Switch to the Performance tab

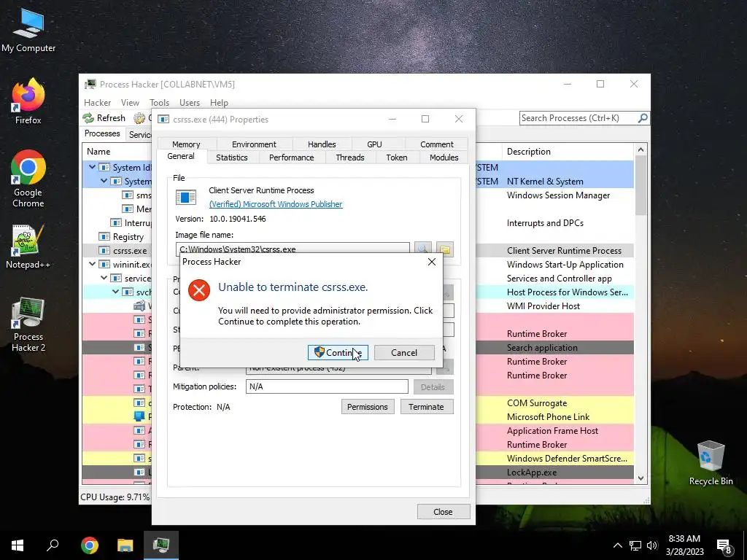click(291, 157)
